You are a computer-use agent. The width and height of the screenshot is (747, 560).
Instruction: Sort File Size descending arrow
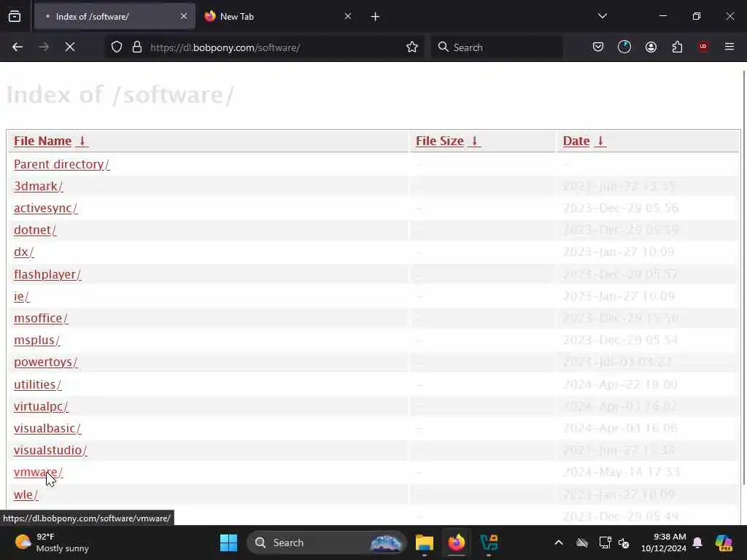[x=474, y=141]
